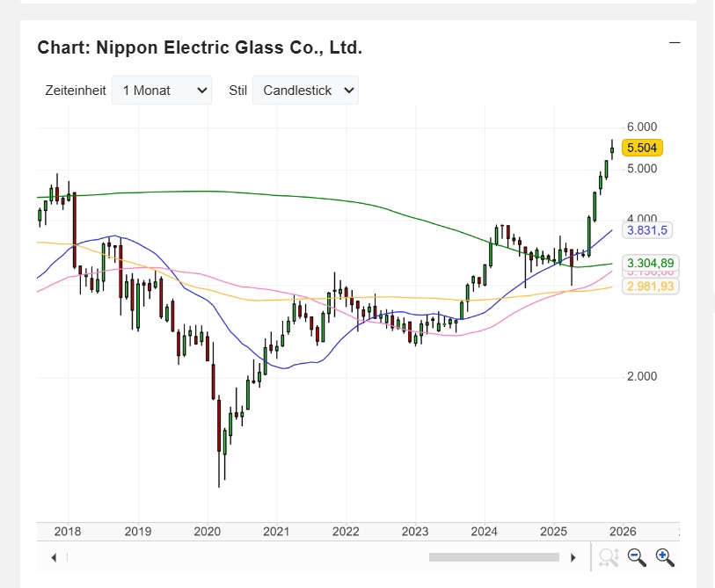The width and height of the screenshot is (715, 588).
Task: Select the green moving average label 3.304,89
Action: tap(652, 263)
